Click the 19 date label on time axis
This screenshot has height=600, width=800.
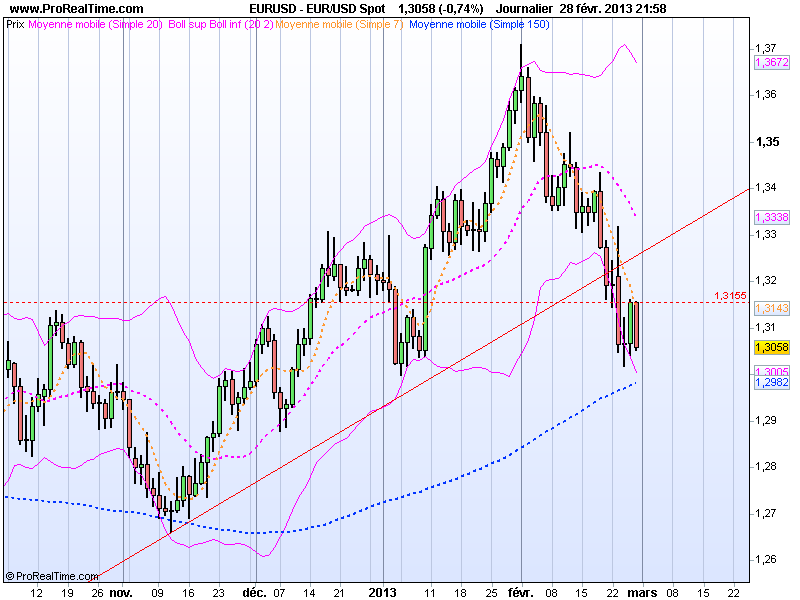(x=67, y=593)
